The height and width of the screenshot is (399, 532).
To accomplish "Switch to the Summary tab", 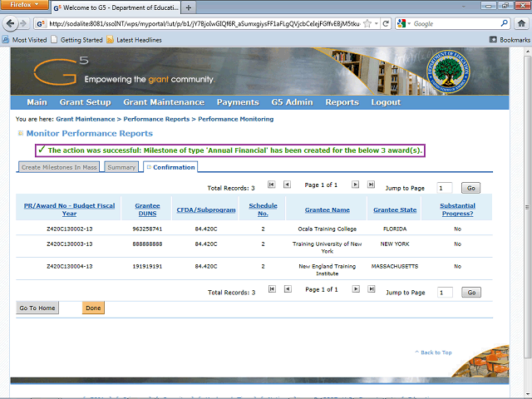I will coord(121,167).
